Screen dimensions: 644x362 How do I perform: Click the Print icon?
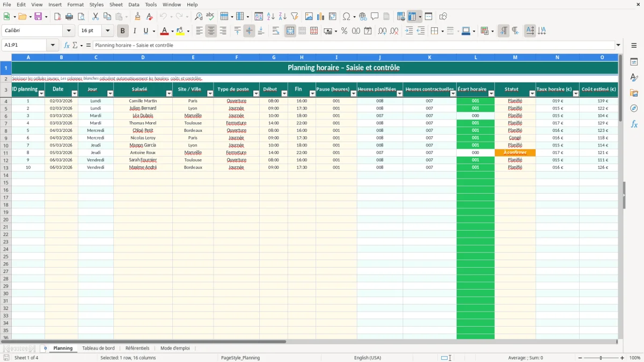69,17
